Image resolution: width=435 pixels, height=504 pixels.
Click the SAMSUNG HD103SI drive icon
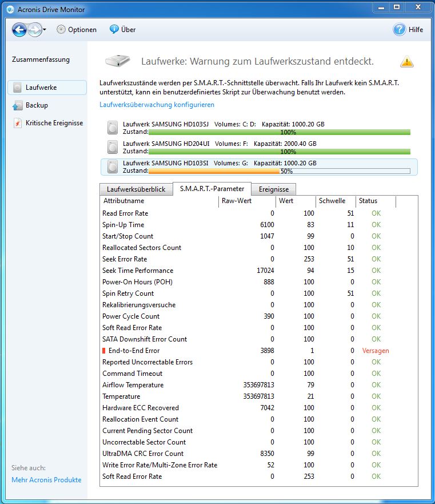tap(113, 167)
